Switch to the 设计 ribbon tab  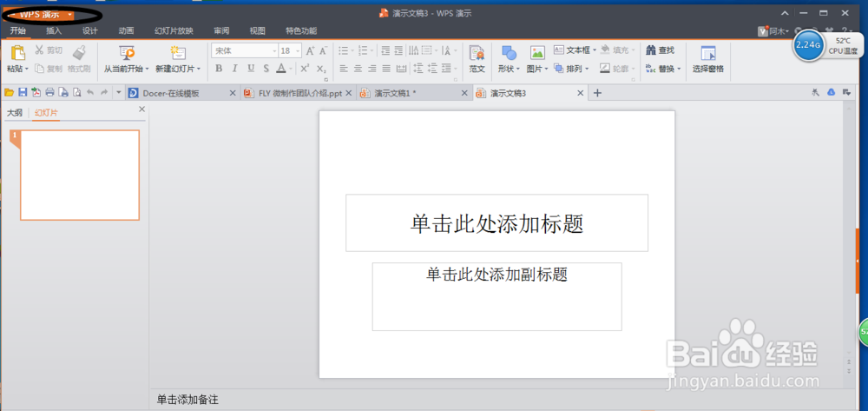90,31
